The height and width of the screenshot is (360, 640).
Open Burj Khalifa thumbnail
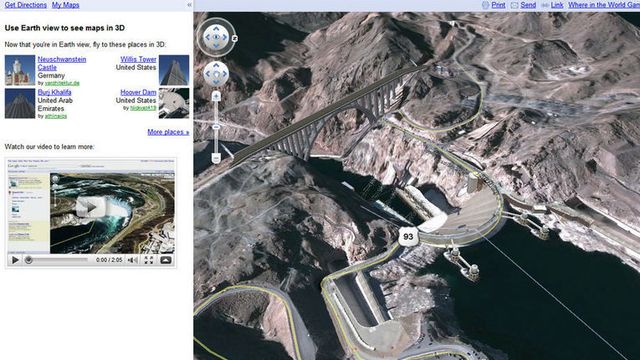(20, 104)
